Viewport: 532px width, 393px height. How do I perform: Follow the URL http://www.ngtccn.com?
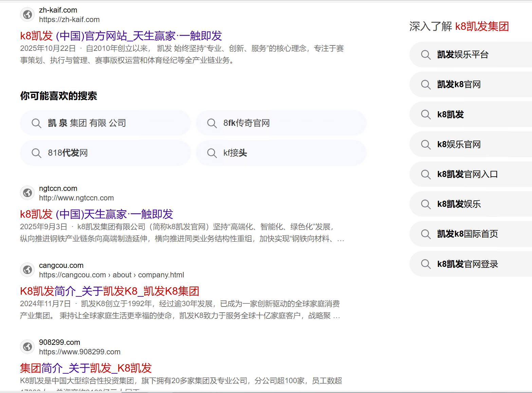coord(76,198)
